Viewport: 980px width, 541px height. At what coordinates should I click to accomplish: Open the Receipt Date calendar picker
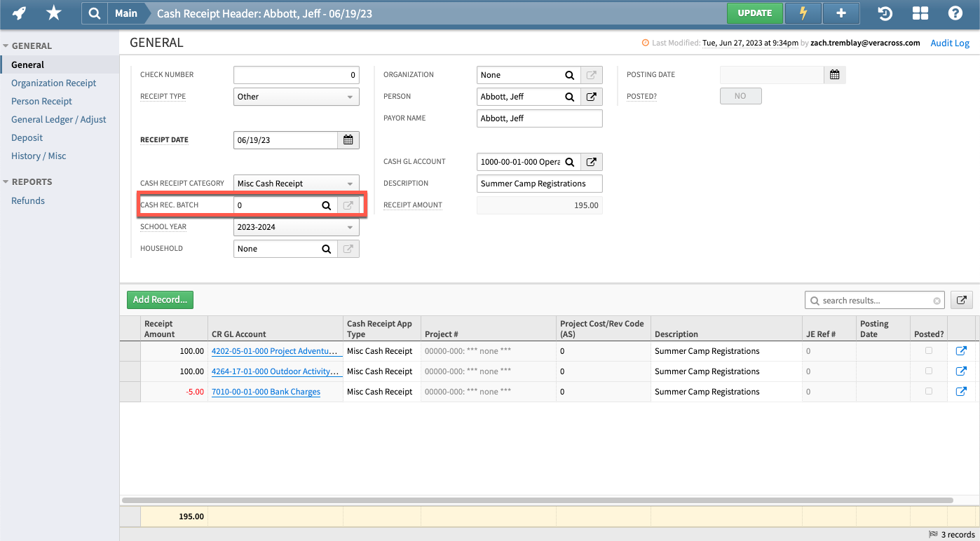(x=348, y=139)
